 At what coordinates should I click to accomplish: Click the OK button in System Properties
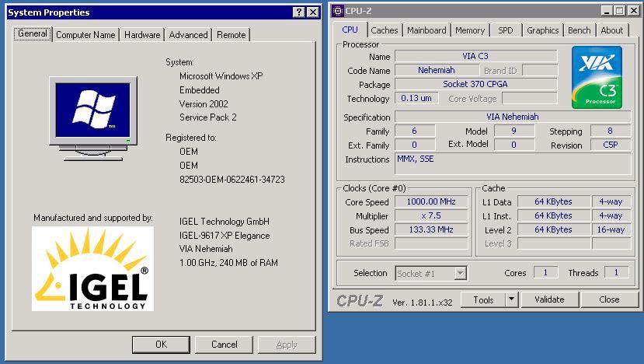click(161, 345)
